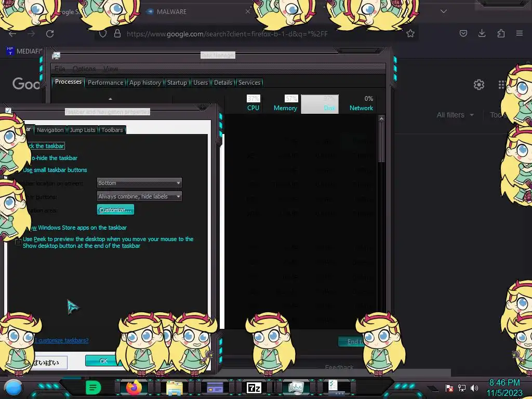Open Google settings gear icon
This screenshot has width=532, height=399.
pos(478,85)
